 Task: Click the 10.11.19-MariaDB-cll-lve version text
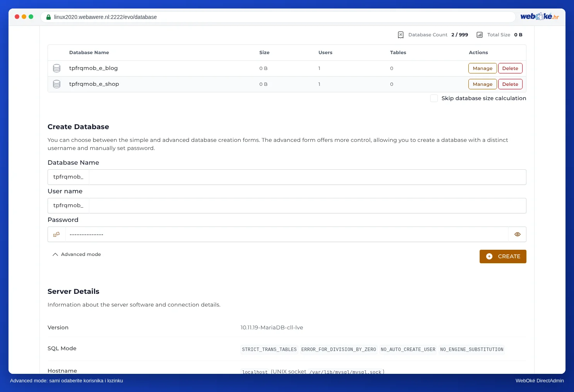click(272, 327)
